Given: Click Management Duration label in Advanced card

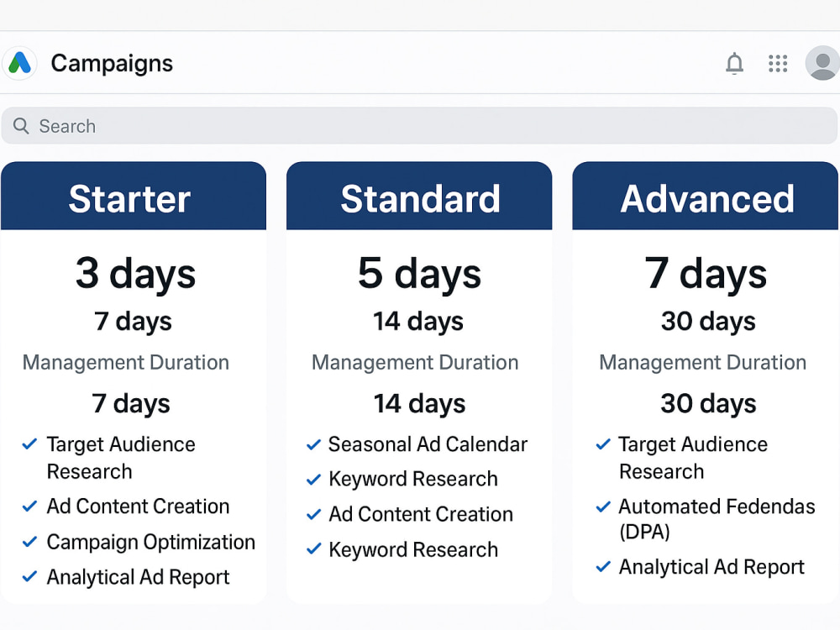Looking at the screenshot, I should point(703,363).
